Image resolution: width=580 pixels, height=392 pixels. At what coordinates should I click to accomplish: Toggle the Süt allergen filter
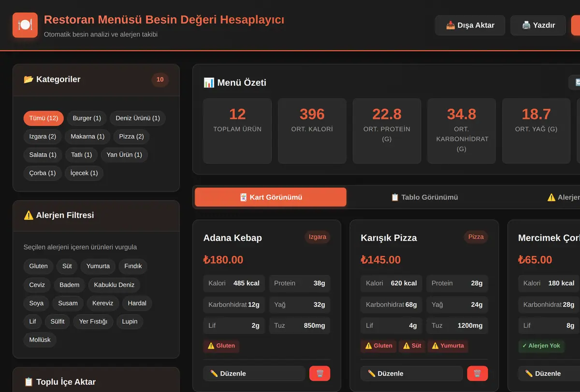pos(67,266)
